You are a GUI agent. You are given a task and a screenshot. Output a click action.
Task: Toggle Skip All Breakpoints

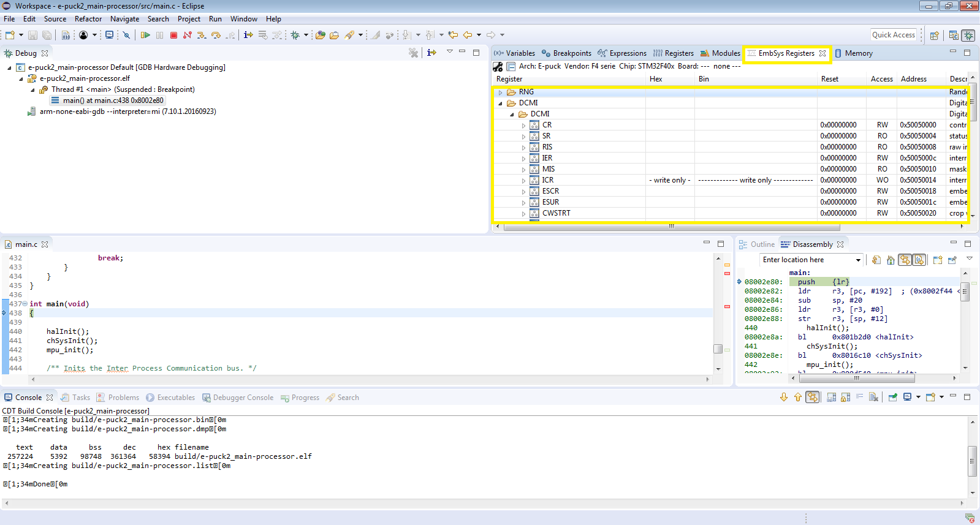(126, 35)
